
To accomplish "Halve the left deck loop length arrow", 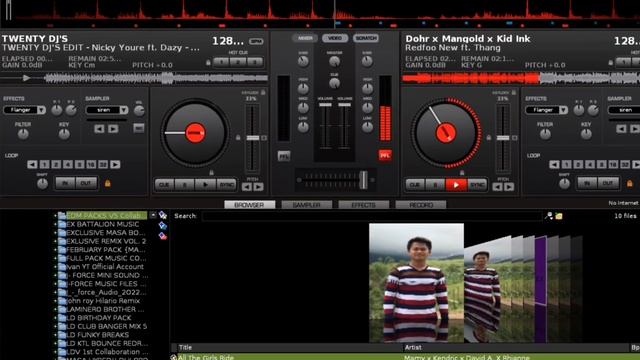I will tap(32, 164).
